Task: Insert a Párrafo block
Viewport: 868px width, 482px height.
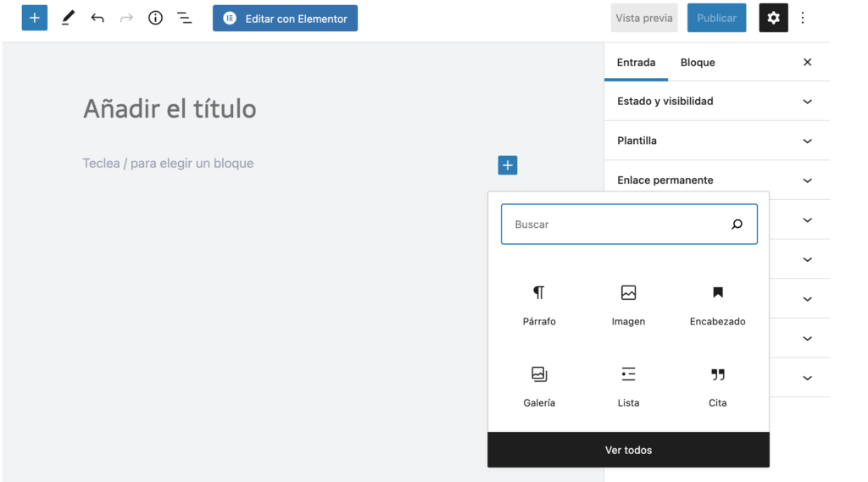Action: [x=539, y=305]
